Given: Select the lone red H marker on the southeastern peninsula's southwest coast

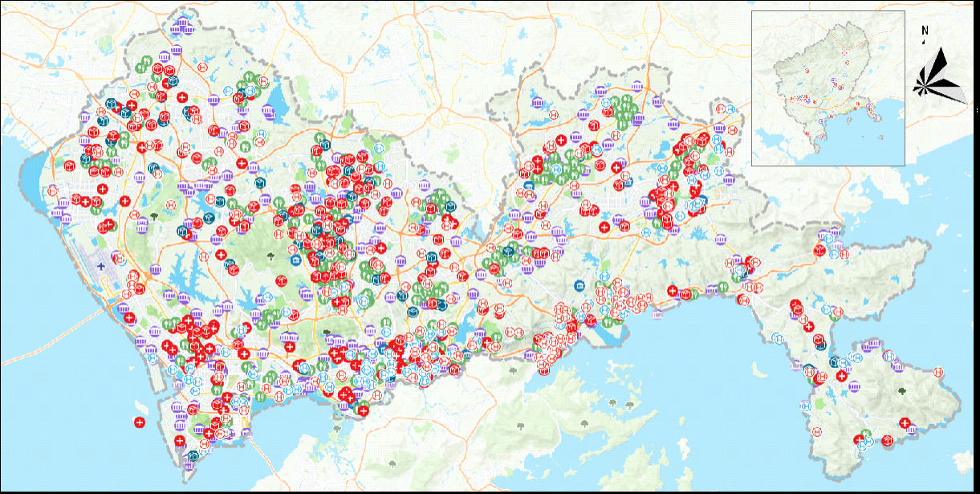Looking at the screenshot, I should coord(817,431).
